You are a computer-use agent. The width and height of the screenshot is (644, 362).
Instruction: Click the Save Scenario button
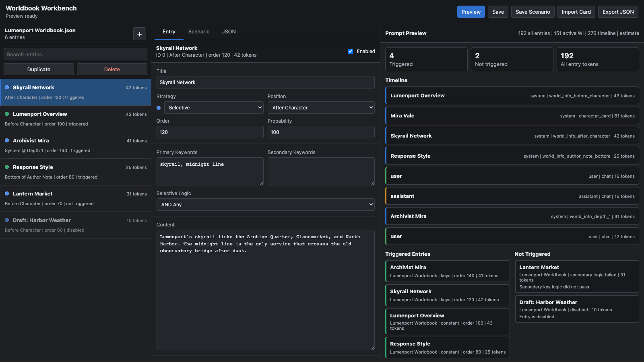pyautogui.click(x=533, y=12)
